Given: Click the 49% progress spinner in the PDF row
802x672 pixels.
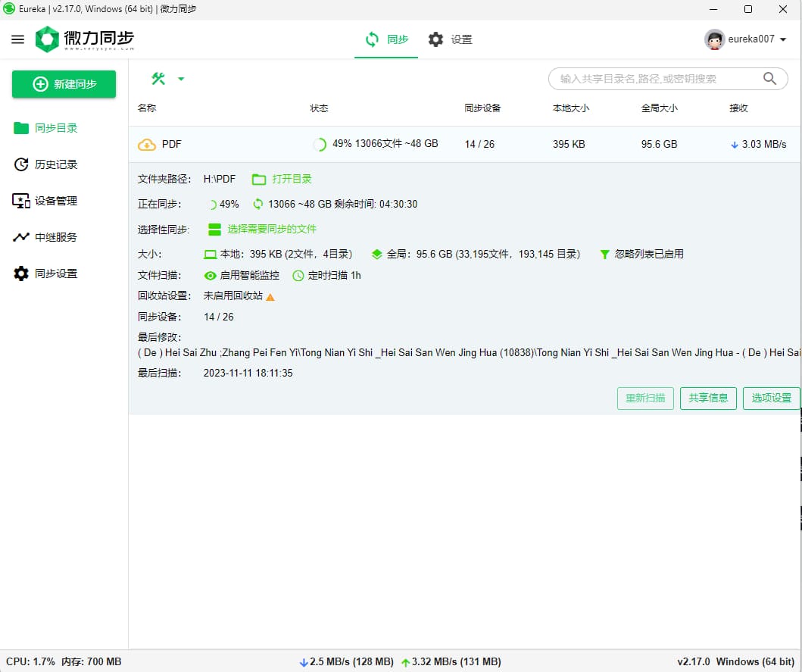Looking at the screenshot, I should 320,145.
